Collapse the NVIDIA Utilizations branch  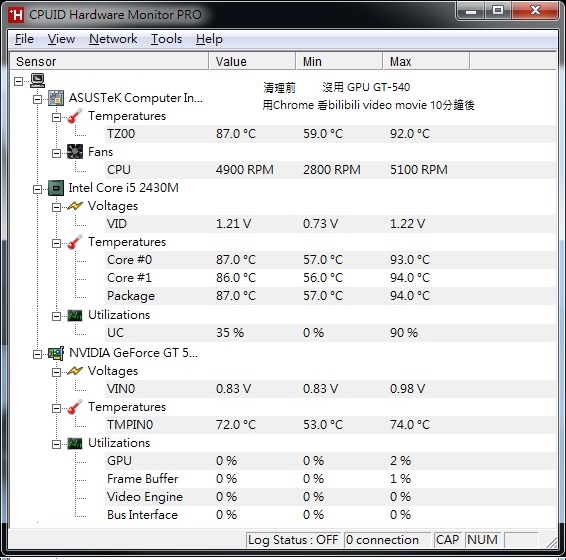[x=56, y=444]
